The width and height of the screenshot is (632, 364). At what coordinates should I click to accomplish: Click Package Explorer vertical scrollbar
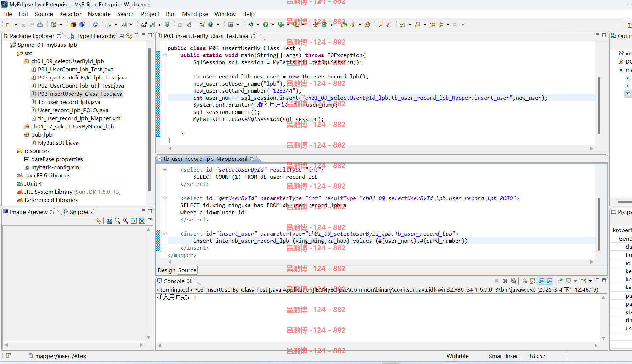click(149, 119)
